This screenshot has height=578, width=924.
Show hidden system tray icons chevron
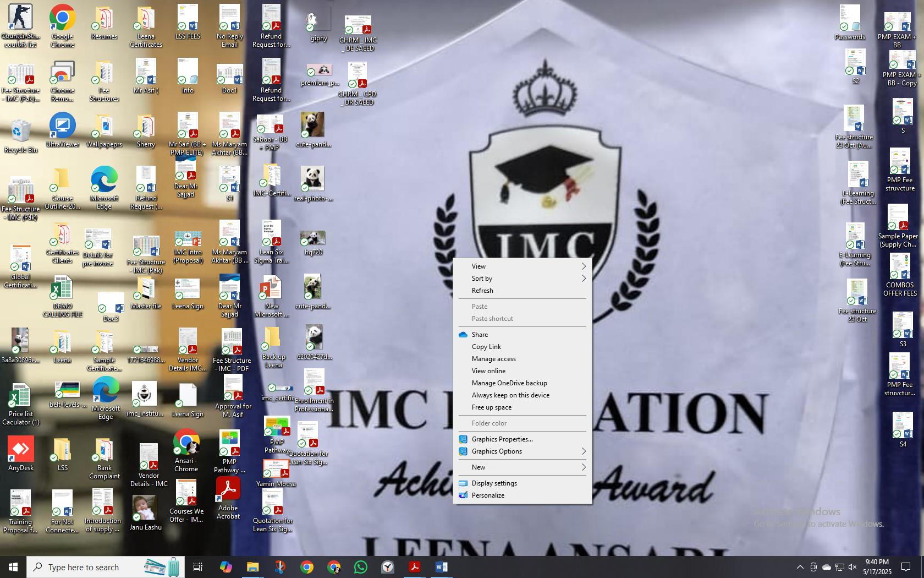(x=800, y=567)
